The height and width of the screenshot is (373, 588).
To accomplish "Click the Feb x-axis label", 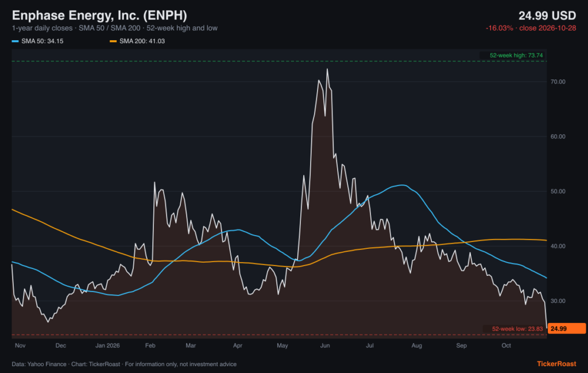I will [x=150, y=345].
